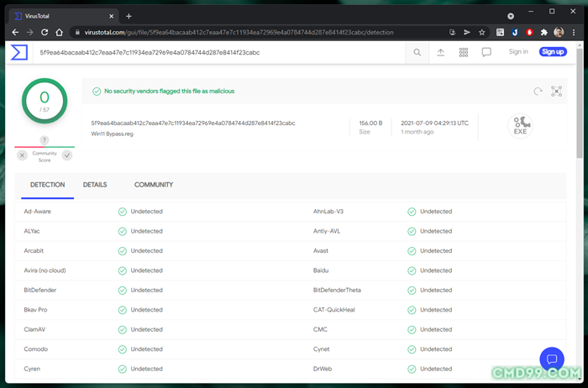Switch to the DETAILS tab
588x388 pixels.
coord(95,185)
